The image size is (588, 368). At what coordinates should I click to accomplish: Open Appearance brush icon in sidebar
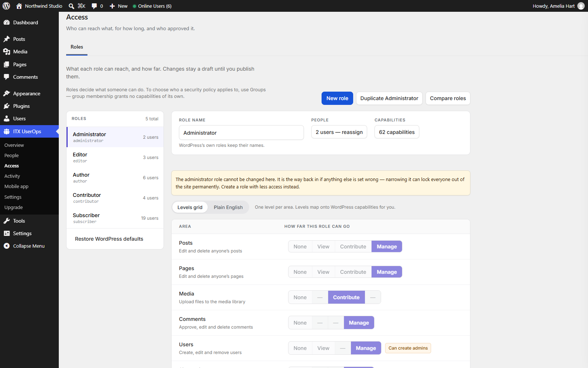pos(7,93)
